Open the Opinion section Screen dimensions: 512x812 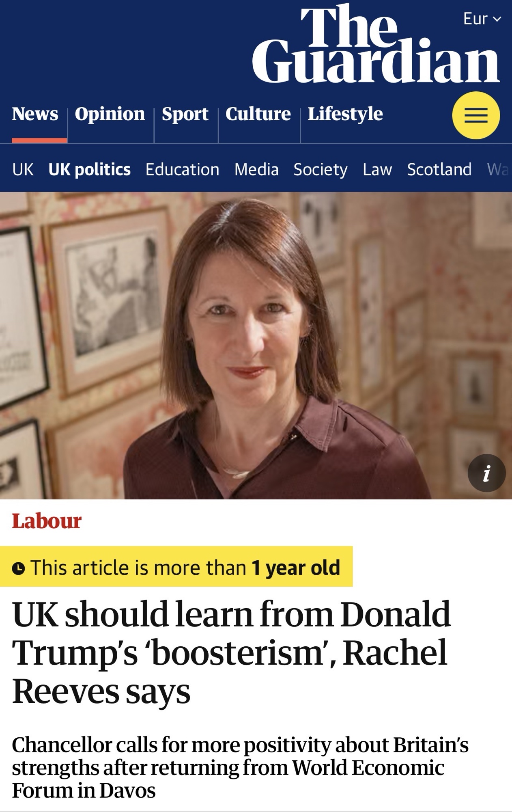coord(110,114)
